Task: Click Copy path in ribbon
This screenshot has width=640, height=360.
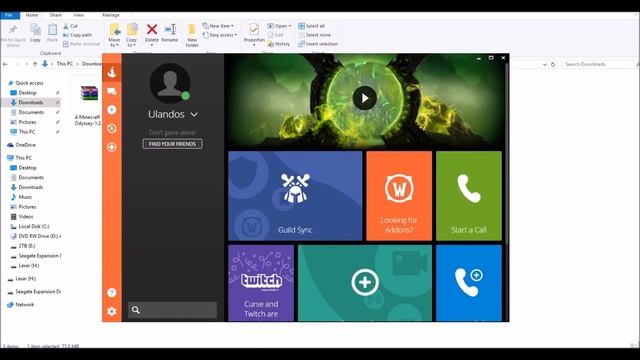Action: [78, 35]
